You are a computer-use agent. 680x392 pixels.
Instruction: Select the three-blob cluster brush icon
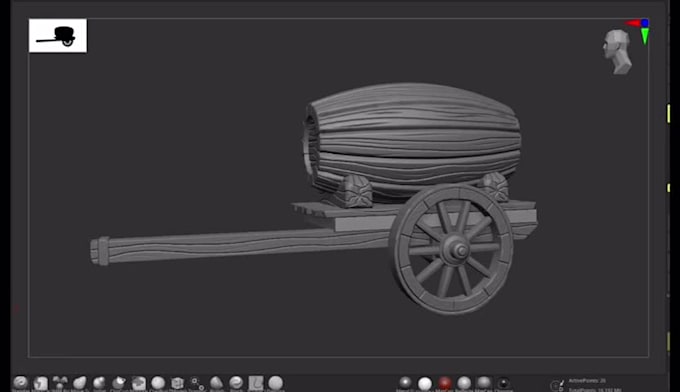pyautogui.click(x=60, y=383)
